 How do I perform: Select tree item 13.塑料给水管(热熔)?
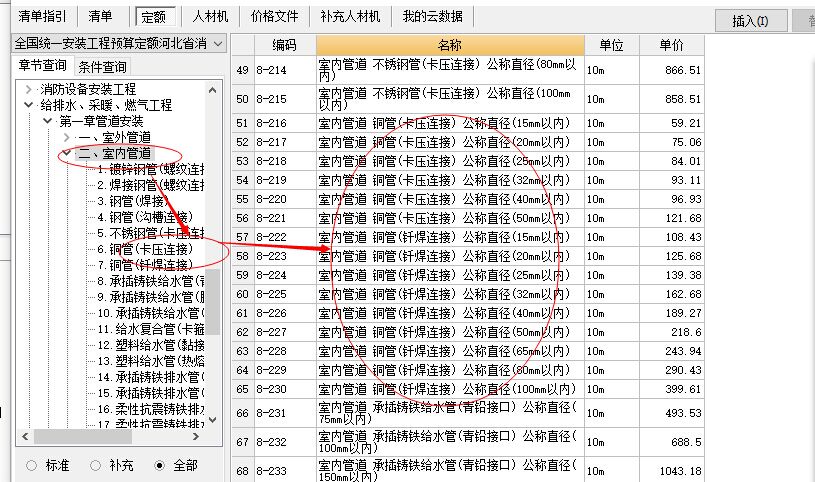(151, 361)
